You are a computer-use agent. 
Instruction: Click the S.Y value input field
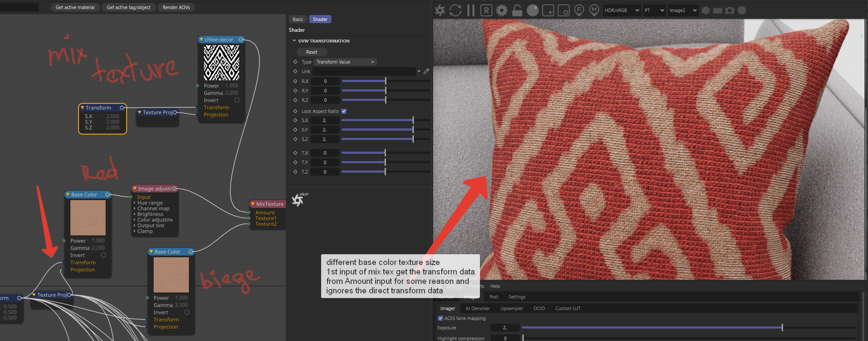click(x=325, y=130)
